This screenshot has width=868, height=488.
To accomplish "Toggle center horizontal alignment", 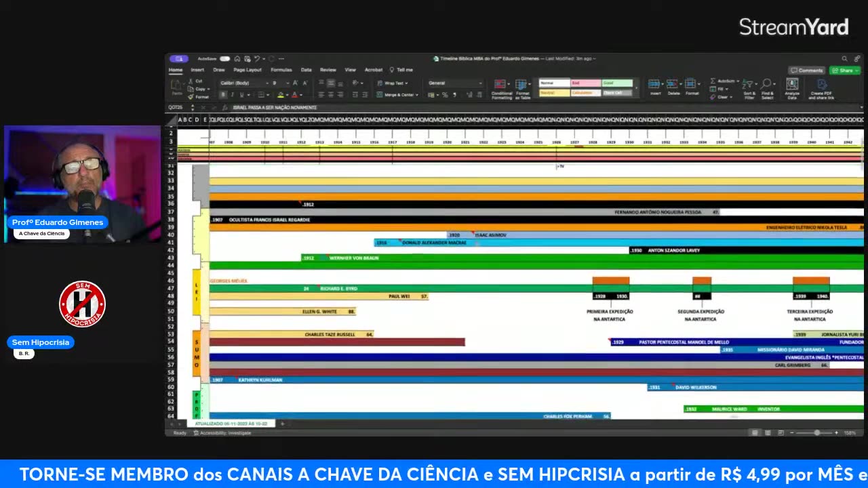I will (x=330, y=95).
